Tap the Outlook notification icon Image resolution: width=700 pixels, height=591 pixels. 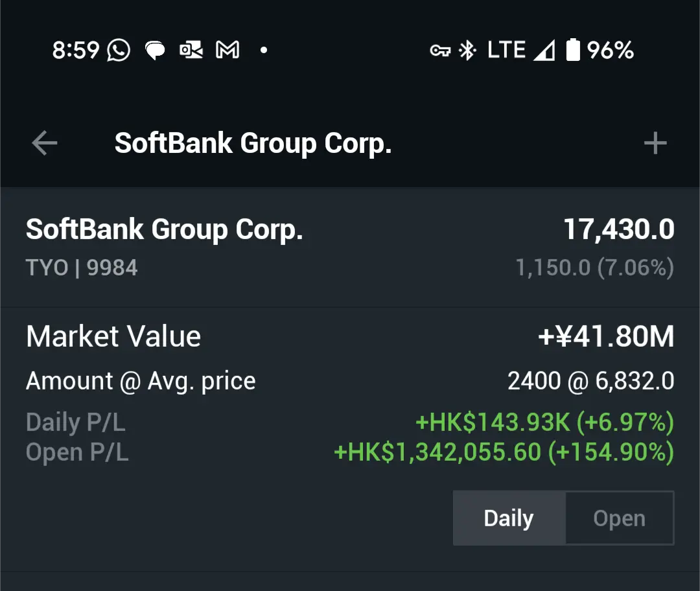[191, 50]
